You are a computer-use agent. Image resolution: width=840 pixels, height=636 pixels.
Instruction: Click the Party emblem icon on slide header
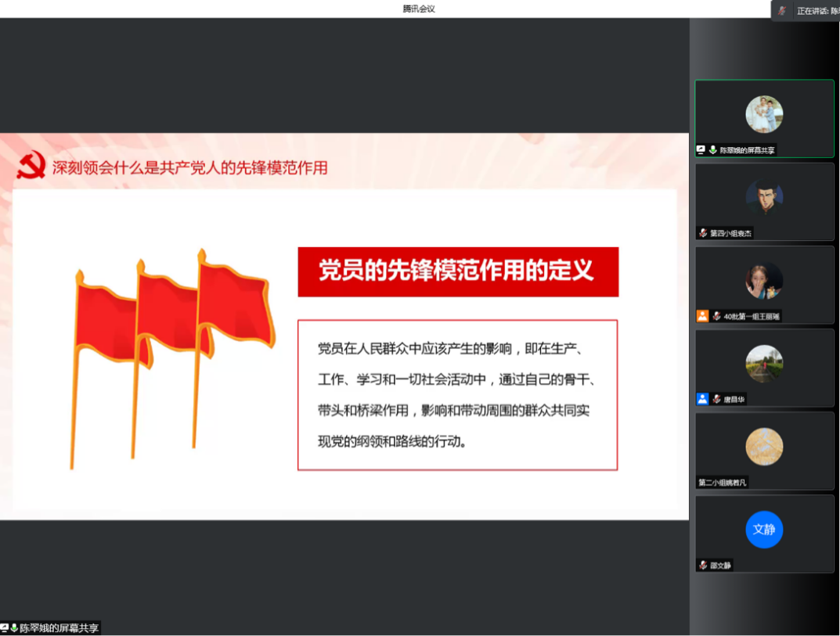click(x=31, y=166)
